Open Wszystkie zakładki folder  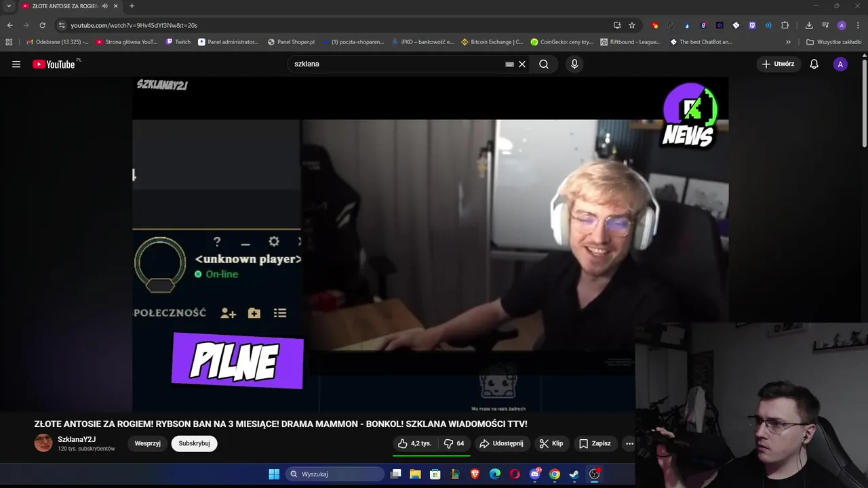(833, 42)
